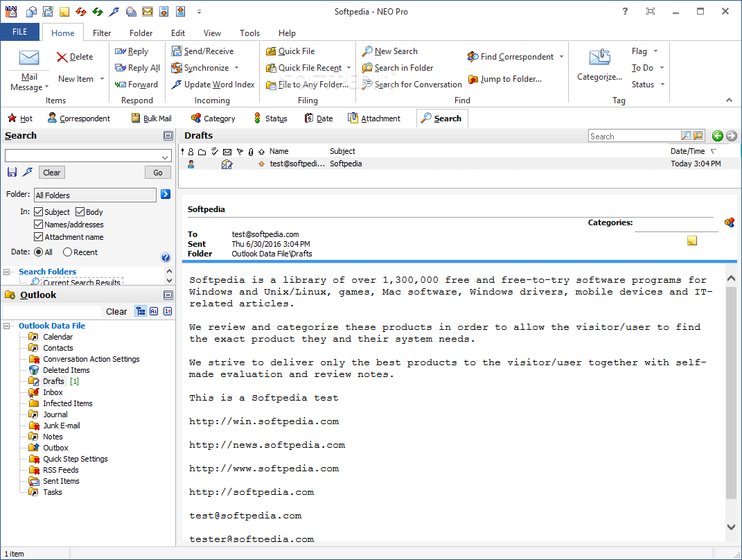Select the All date radio button
Image resolution: width=742 pixels, height=560 pixels.
[x=39, y=252]
